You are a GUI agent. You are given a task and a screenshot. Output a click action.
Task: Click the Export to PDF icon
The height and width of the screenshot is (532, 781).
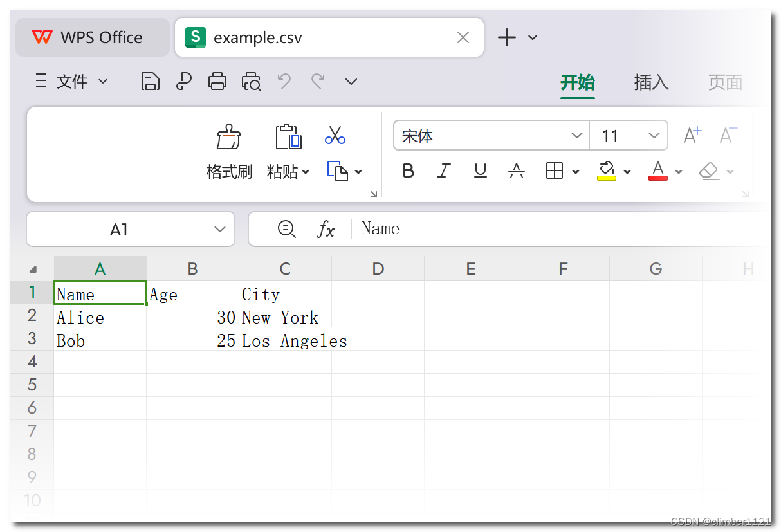point(184,82)
